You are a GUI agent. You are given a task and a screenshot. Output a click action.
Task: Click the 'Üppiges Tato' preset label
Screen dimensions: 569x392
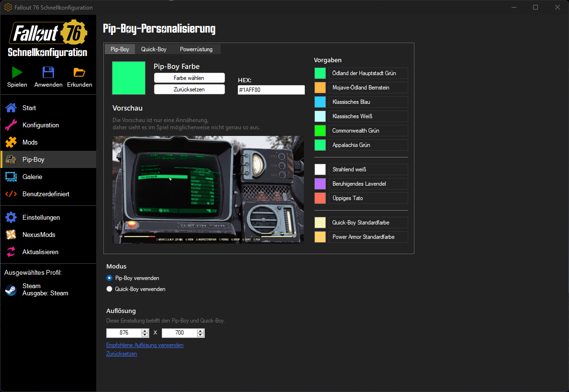pyautogui.click(x=368, y=198)
